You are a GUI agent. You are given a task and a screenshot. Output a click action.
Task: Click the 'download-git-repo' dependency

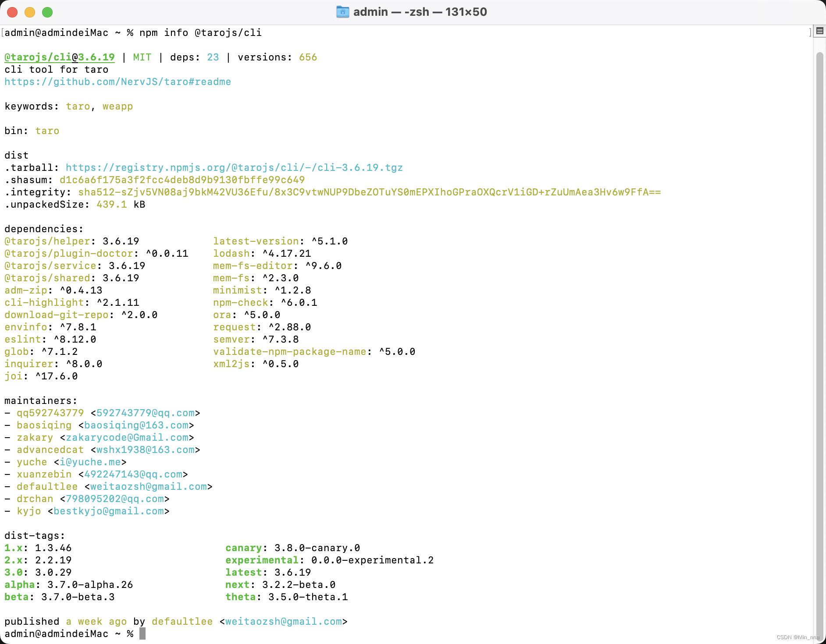tap(57, 315)
